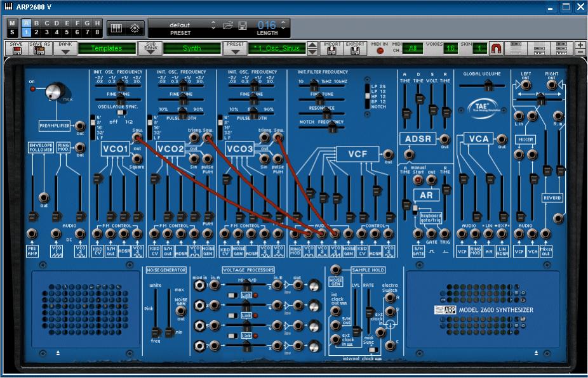Screen dimensions: 588x378
Task: Toggle the sequencer M button
Action: pos(12,23)
